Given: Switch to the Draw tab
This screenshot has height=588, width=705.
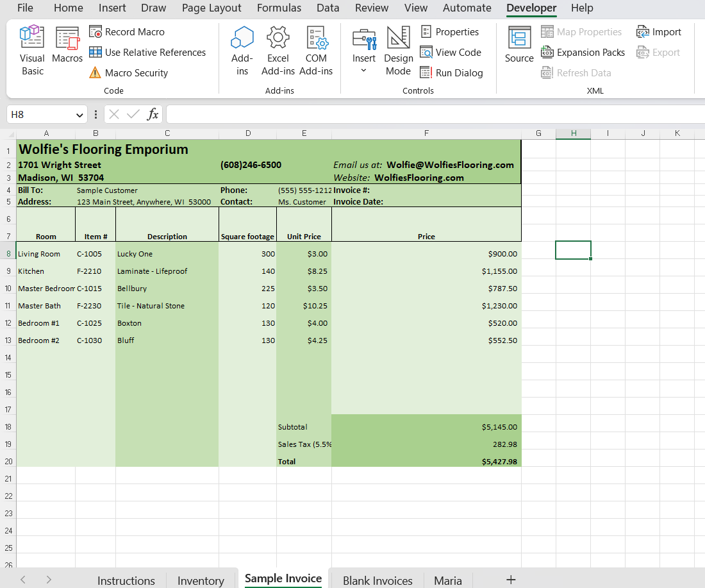Looking at the screenshot, I should pos(153,8).
